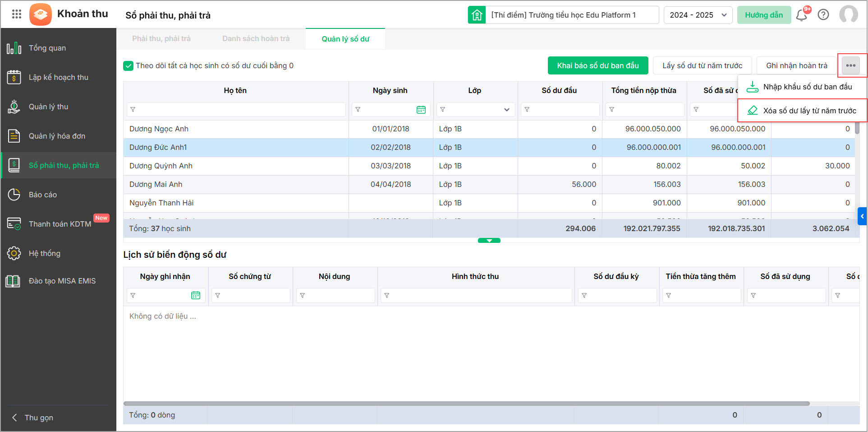Image resolution: width=868 pixels, height=432 pixels.
Task: Collapse the sidebar with Thu gọn
Action: pos(32,418)
